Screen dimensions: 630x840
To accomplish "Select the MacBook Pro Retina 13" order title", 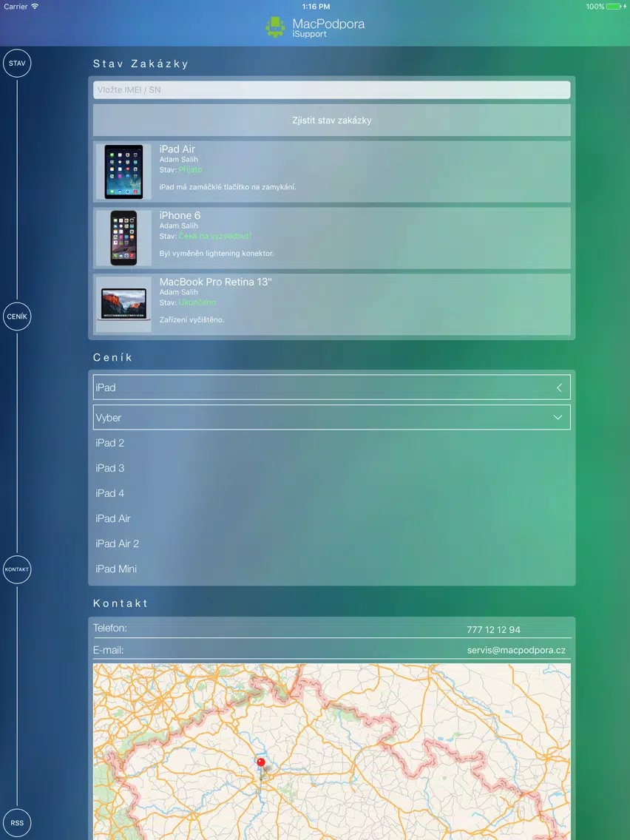I will (215, 282).
